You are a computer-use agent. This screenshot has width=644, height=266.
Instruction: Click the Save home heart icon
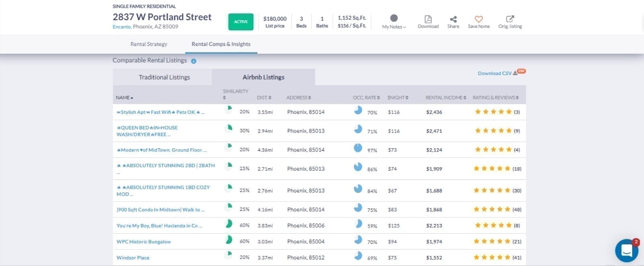479,19
